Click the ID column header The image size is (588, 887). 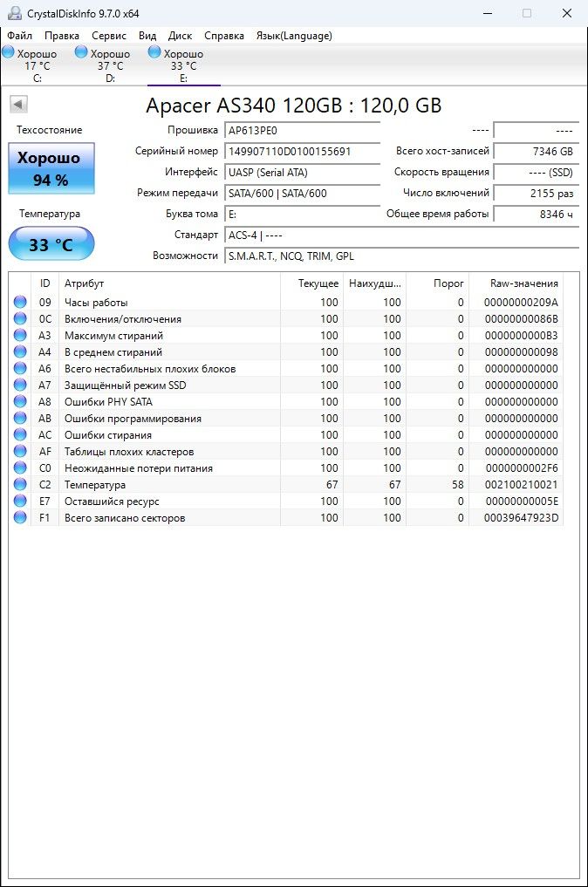(44, 283)
